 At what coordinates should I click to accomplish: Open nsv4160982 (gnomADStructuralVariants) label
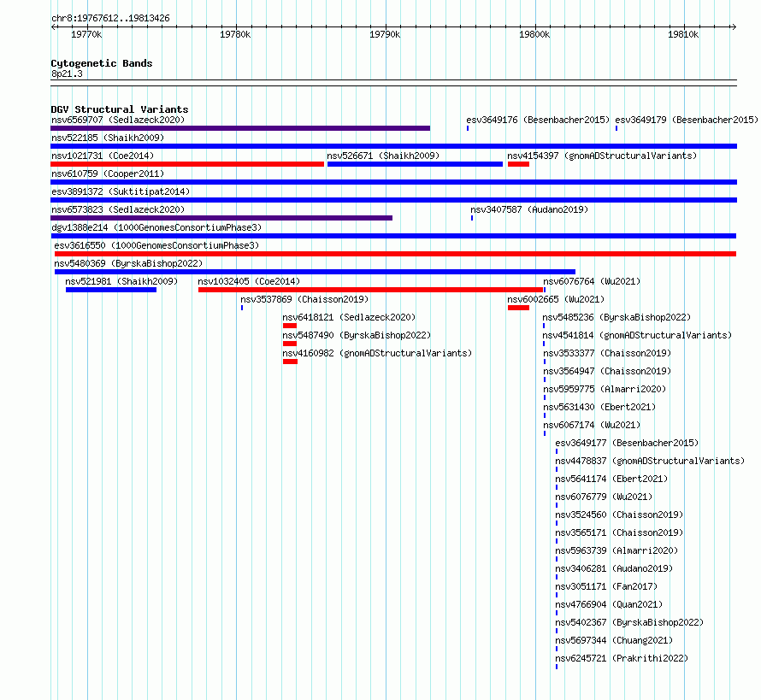point(377,353)
